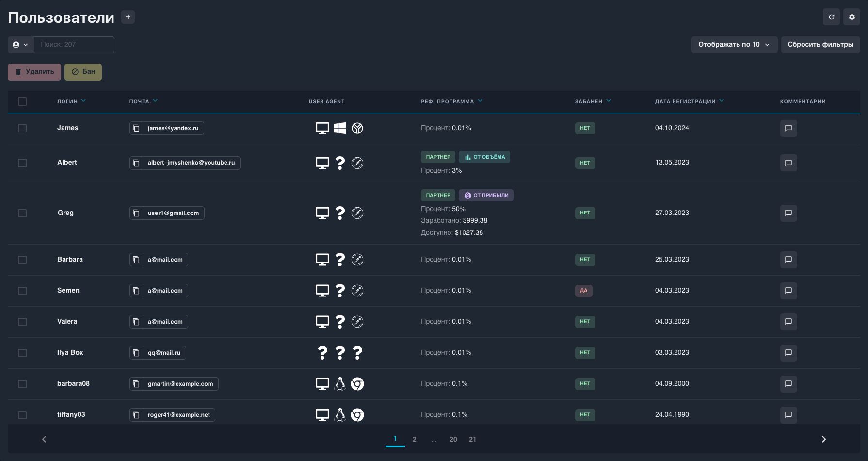Sort by the Логин column

tap(72, 101)
